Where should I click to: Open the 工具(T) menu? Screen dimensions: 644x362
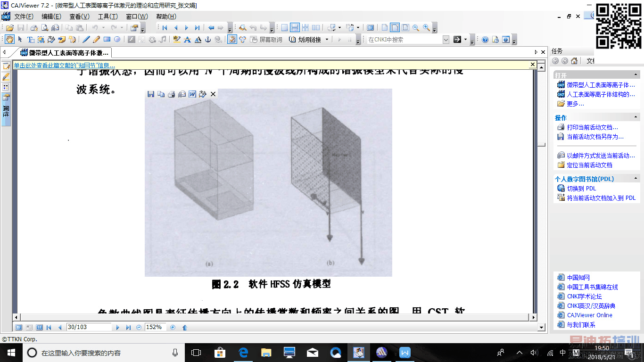coord(107,16)
